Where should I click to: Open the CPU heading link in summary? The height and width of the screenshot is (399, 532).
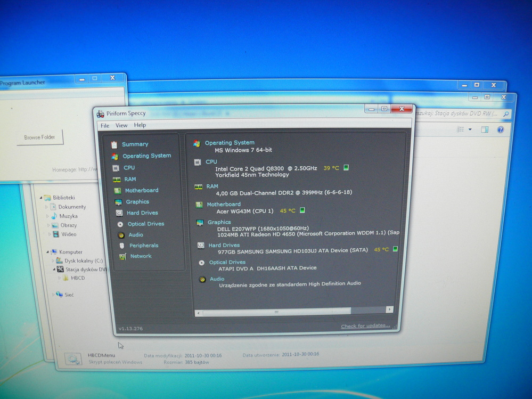211,162
